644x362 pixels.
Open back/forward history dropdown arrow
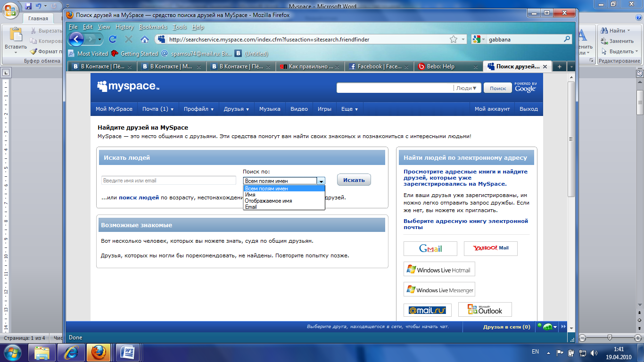(100, 40)
